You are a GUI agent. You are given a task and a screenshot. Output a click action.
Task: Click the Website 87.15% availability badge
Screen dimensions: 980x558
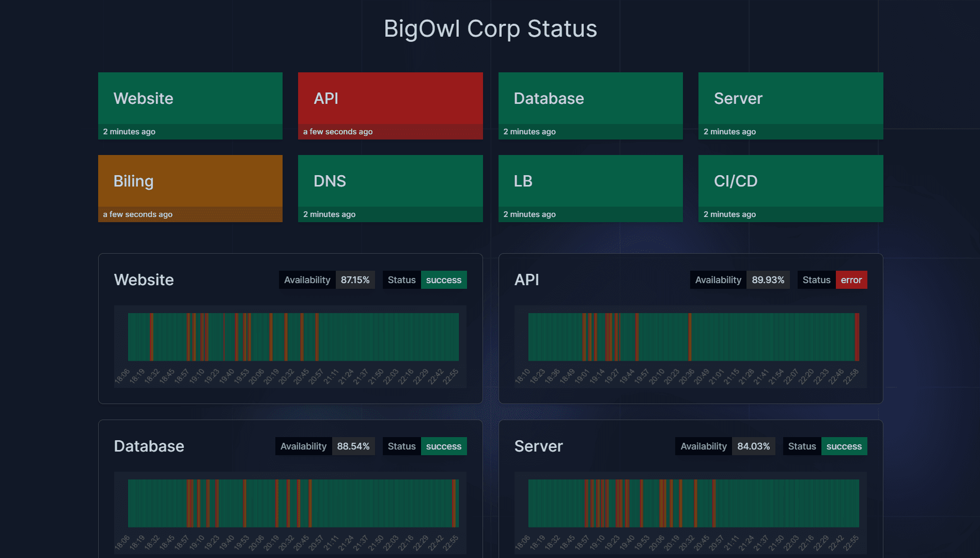coord(355,280)
